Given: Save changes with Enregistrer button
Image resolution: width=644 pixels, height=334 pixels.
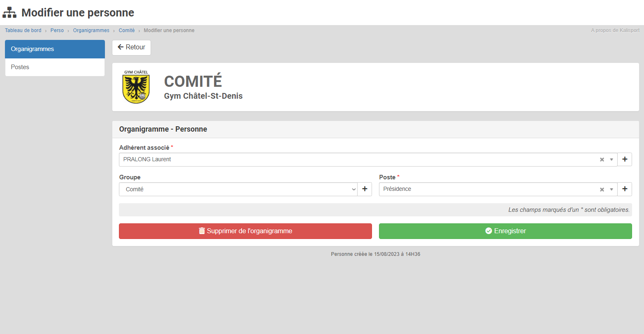Looking at the screenshot, I should click(x=505, y=231).
